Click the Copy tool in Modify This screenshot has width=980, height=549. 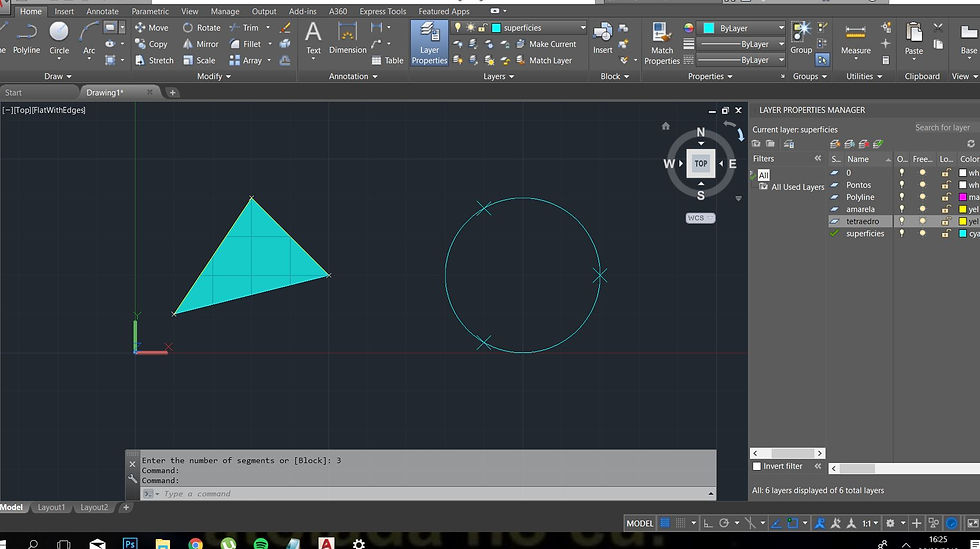pyautogui.click(x=151, y=44)
